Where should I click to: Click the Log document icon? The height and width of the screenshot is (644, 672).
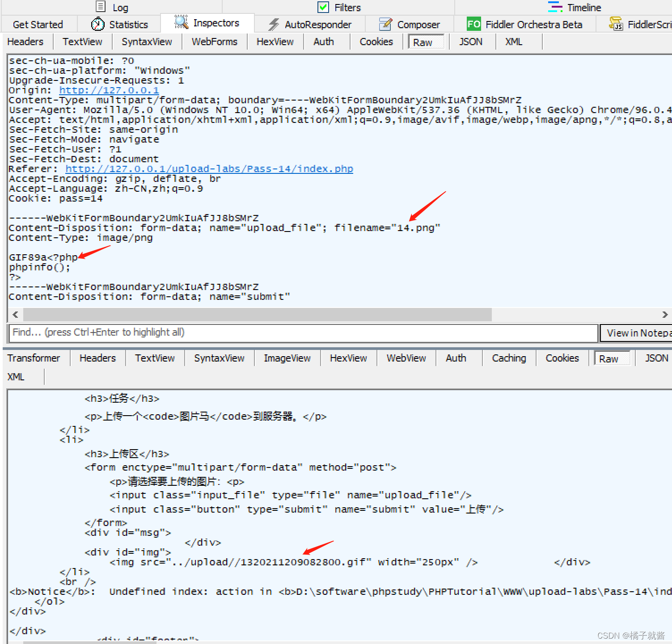(101, 7)
